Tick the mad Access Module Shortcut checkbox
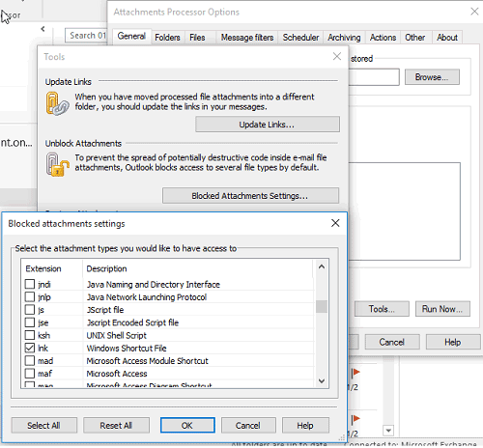The width and height of the screenshot is (483, 448). point(30,361)
